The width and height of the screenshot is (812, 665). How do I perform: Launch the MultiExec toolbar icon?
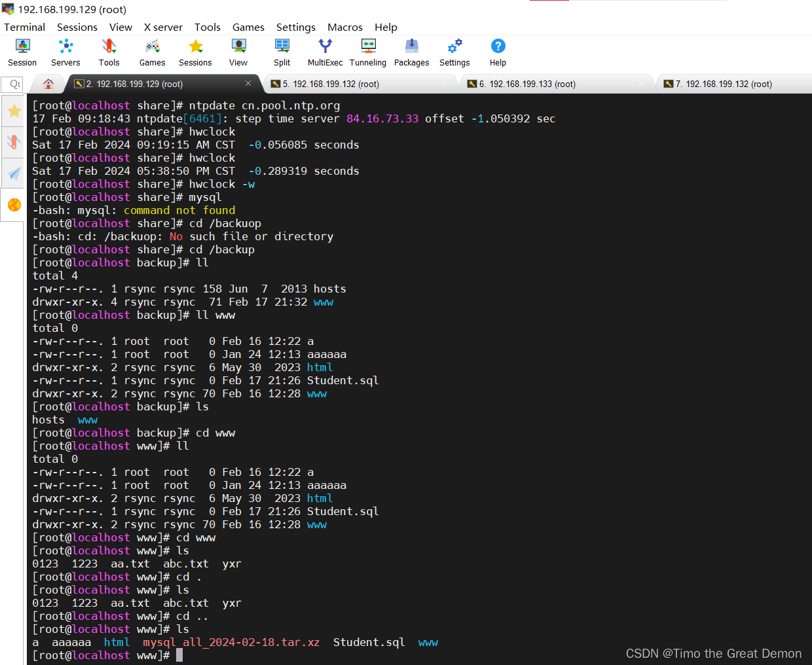(x=325, y=52)
